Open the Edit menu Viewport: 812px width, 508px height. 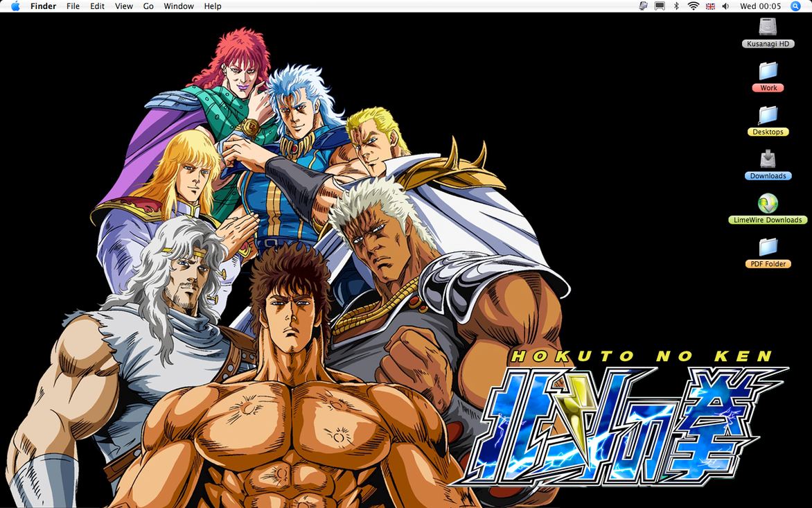click(x=98, y=6)
